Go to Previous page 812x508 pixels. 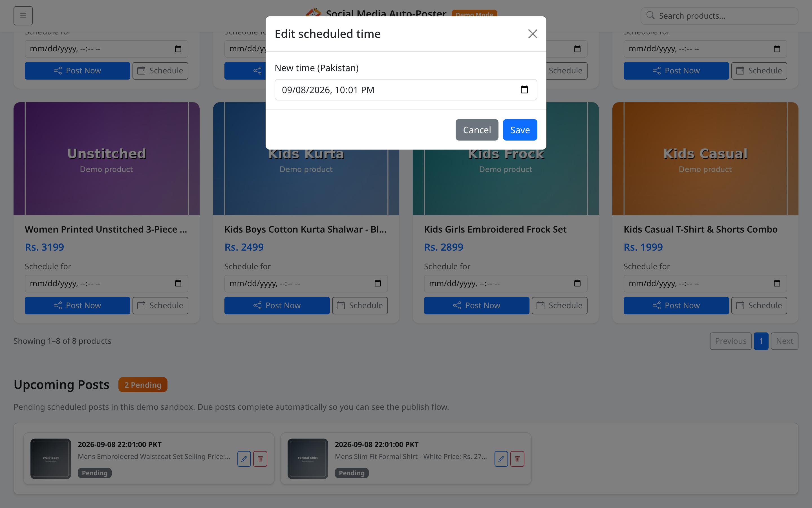coord(731,341)
